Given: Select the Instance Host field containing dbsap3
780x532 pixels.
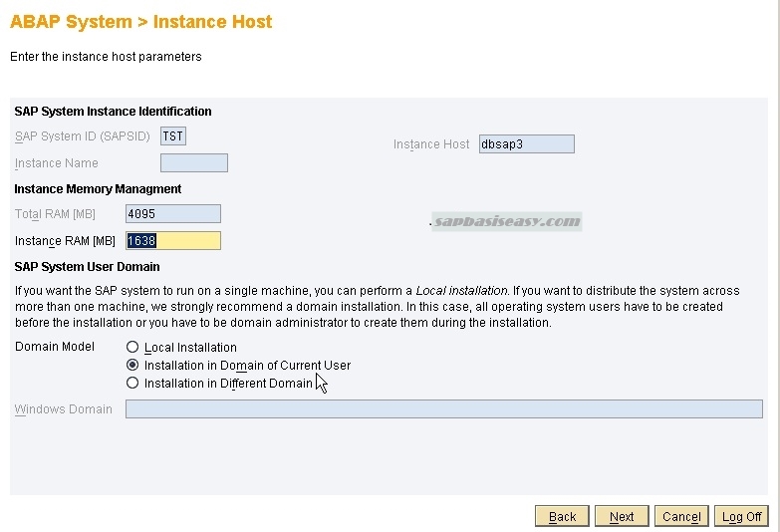Looking at the screenshot, I should [526, 144].
